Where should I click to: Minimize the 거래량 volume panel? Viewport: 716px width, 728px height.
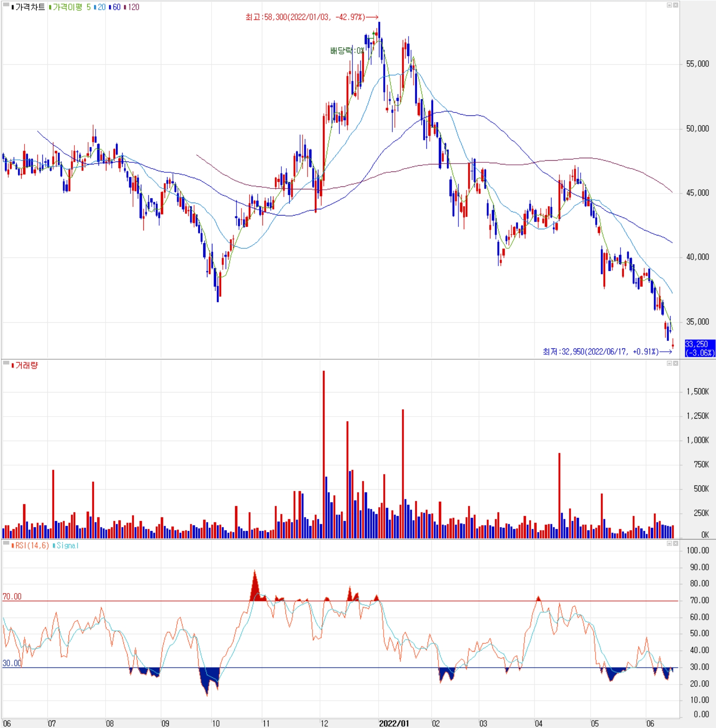pos(669,363)
